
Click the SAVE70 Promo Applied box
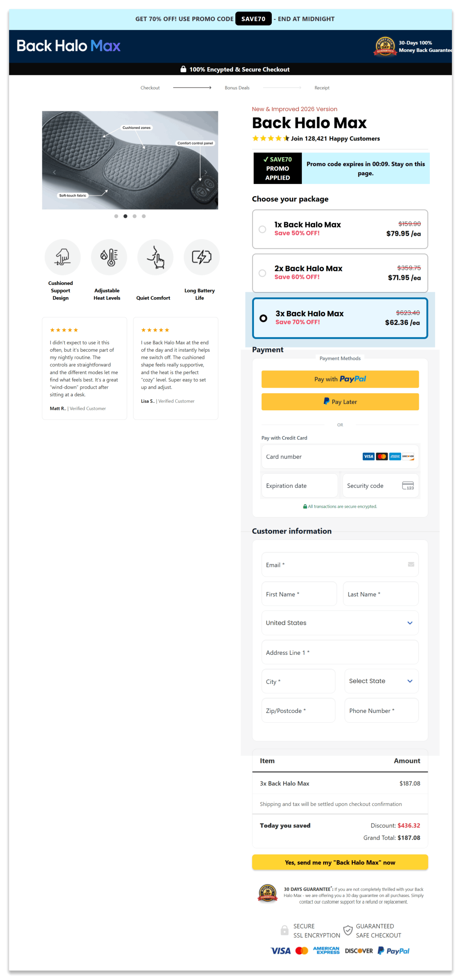click(278, 169)
